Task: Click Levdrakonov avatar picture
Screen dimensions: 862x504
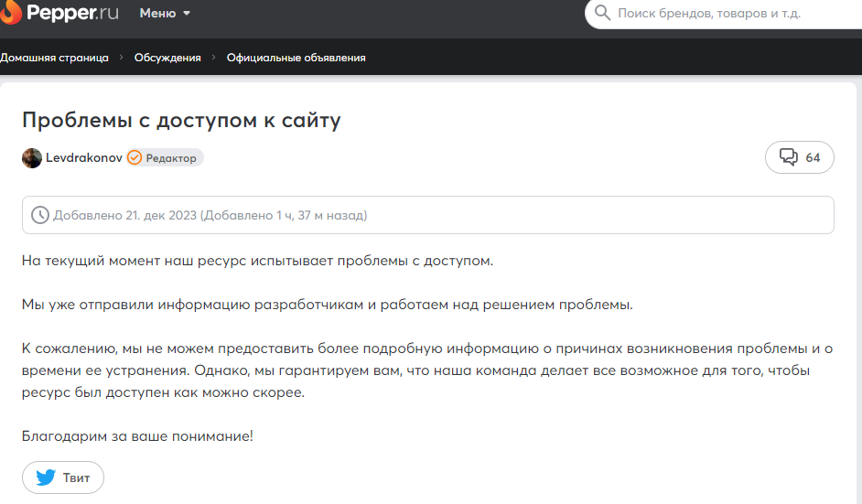Action: pos(32,158)
